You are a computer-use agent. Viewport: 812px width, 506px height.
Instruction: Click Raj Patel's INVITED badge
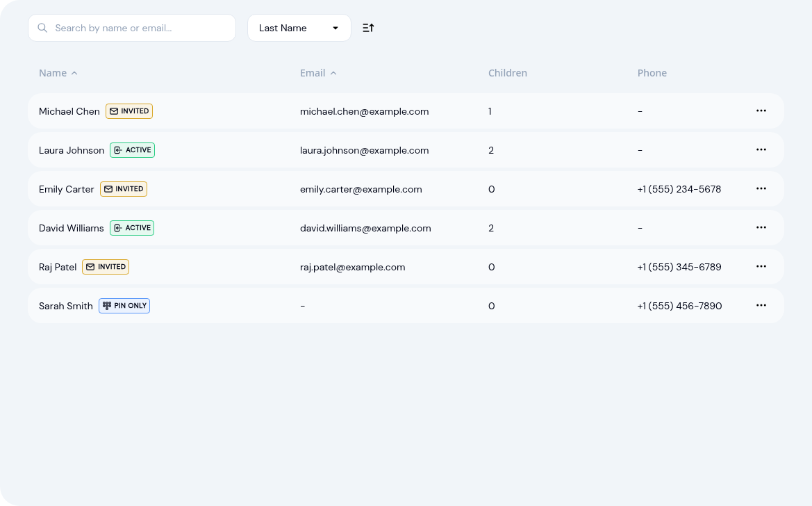tap(106, 266)
